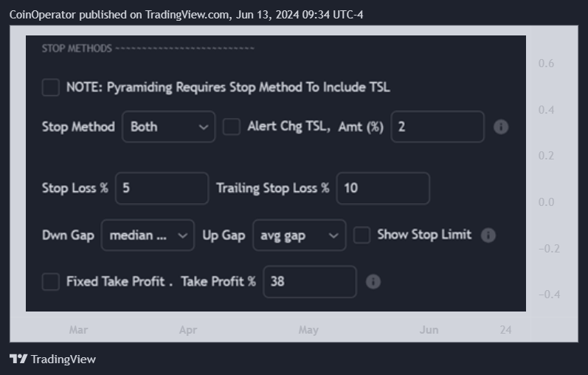Click the TradingView brand text link

tap(63, 359)
